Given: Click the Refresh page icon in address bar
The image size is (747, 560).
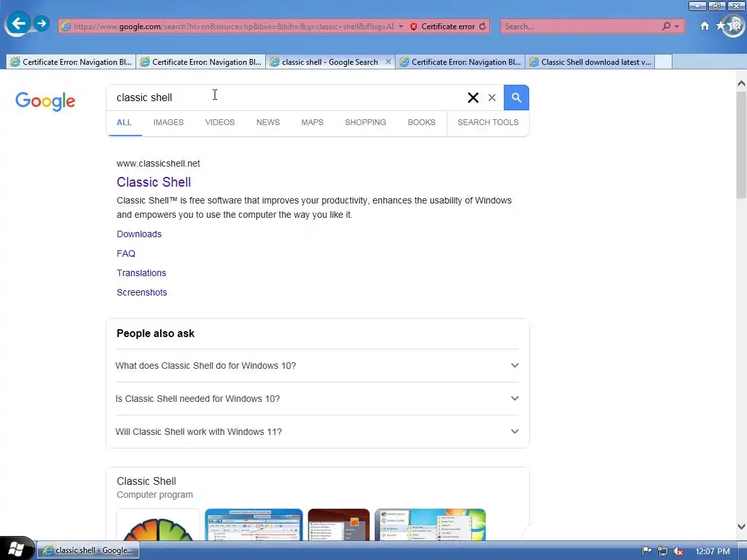Looking at the screenshot, I should tap(482, 26).
